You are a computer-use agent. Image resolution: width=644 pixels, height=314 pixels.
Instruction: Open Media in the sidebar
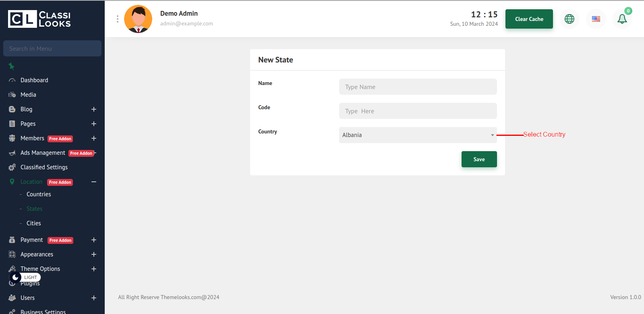[x=28, y=95]
